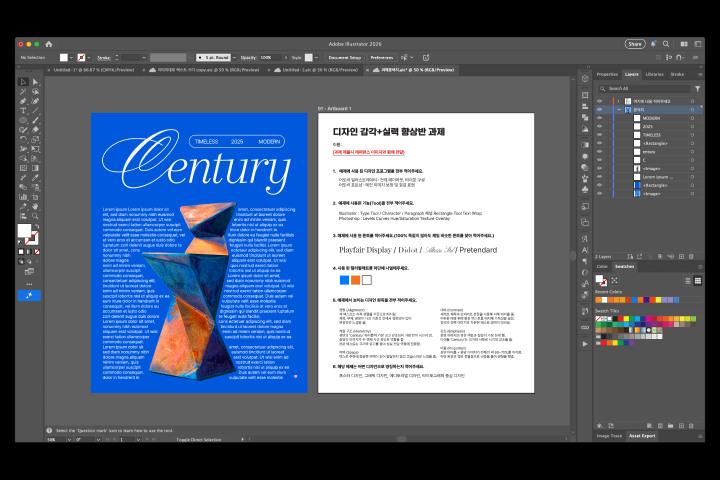Create new layer with plus icon
This screenshot has height=480, width=720.
point(681,257)
